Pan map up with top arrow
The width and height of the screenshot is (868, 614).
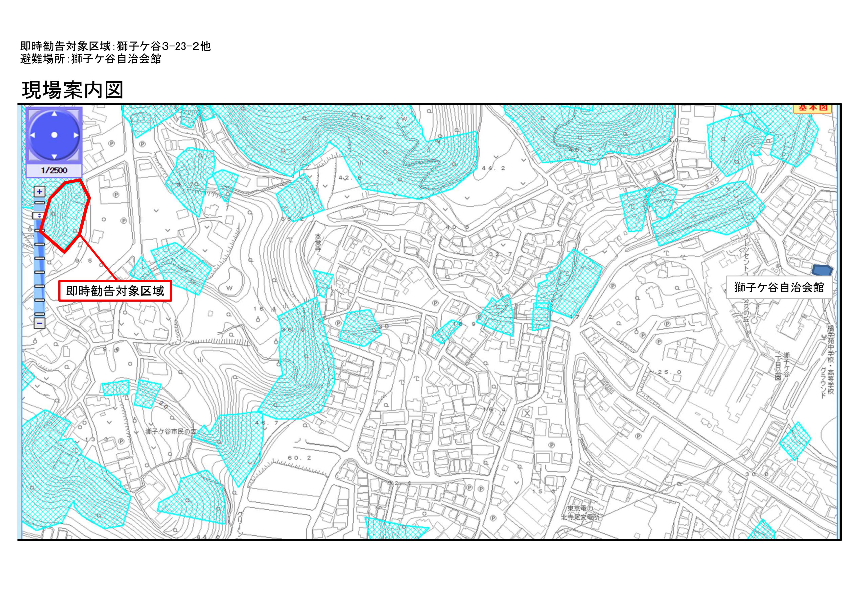click(x=54, y=114)
